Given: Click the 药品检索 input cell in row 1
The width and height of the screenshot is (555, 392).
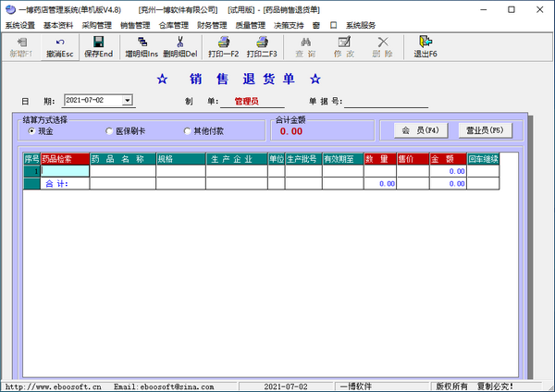Looking at the screenshot, I should 65,171.
